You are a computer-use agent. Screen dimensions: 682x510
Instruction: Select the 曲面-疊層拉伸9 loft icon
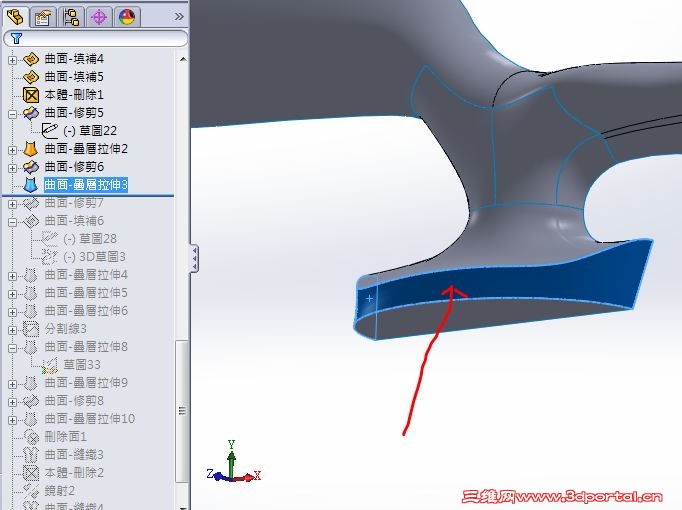pyautogui.click(x=31, y=383)
